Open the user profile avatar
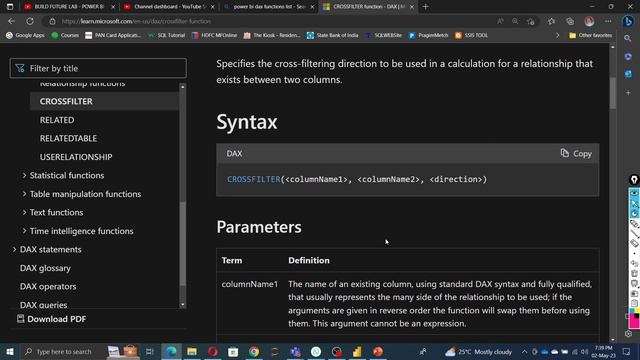Image resolution: width=640 pixels, height=360 pixels. [589, 21]
